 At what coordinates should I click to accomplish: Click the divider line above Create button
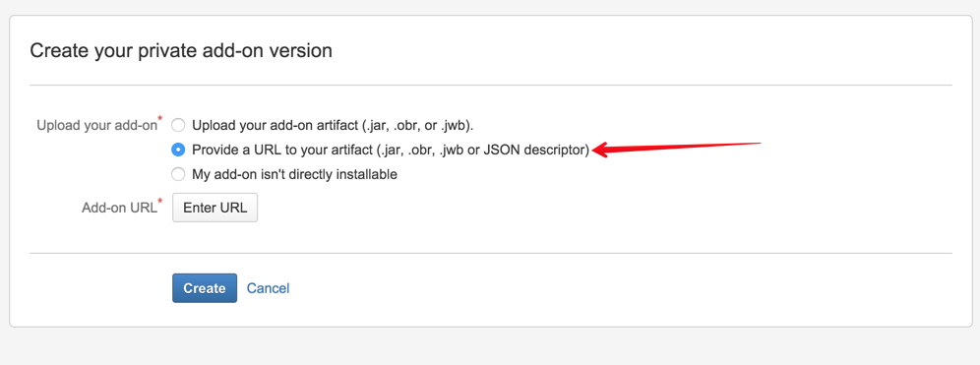click(491, 253)
